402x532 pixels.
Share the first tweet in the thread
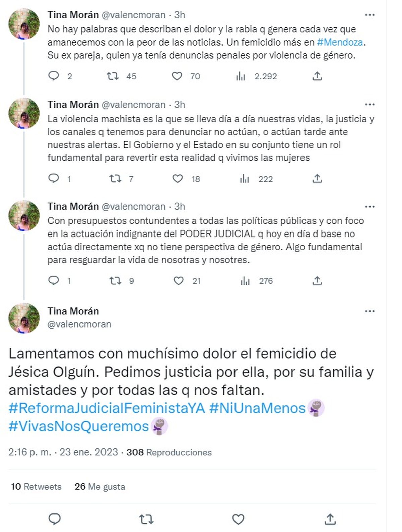(317, 76)
